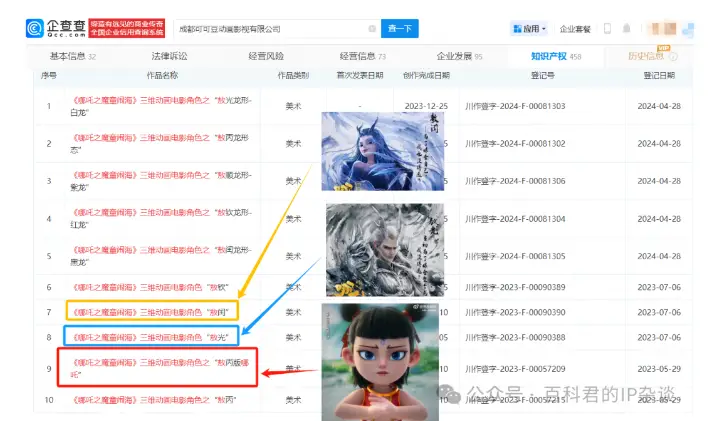724x421 pixels.
Task: Click registration date 2023-07-06 in row 6
Action: 659,287
